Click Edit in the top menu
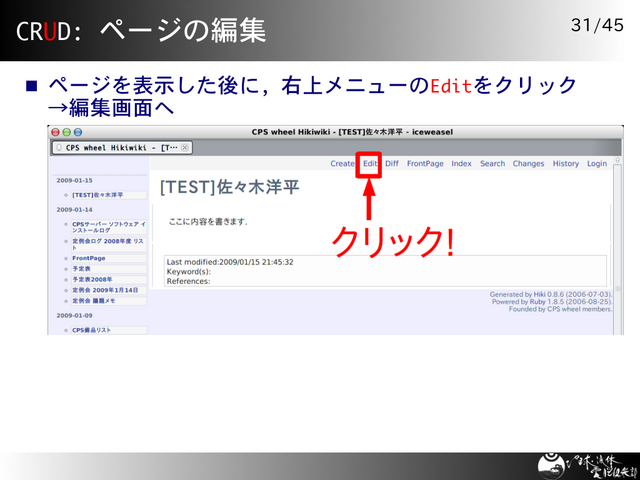This screenshot has width=640, height=480. [x=370, y=164]
